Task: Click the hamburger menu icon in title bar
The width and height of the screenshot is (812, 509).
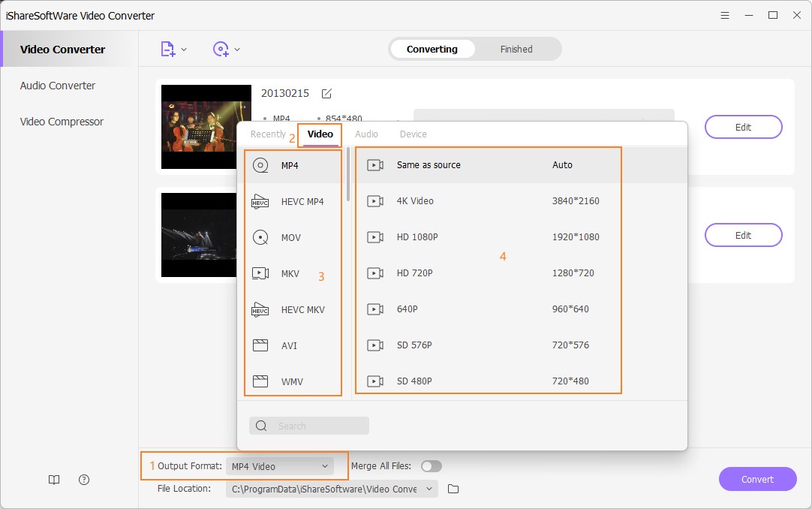Action: tap(725, 15)
